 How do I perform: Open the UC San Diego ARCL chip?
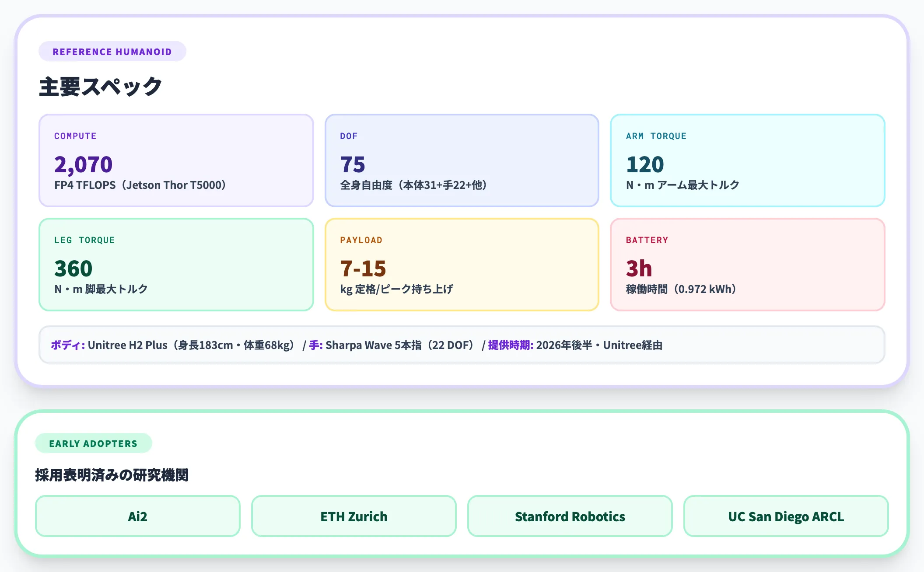click(786, 516)
